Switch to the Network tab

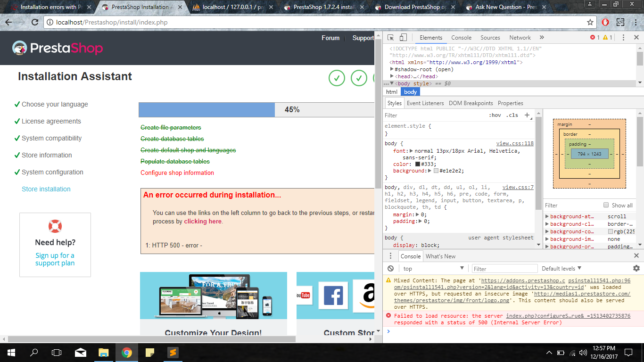pos(520,38)
